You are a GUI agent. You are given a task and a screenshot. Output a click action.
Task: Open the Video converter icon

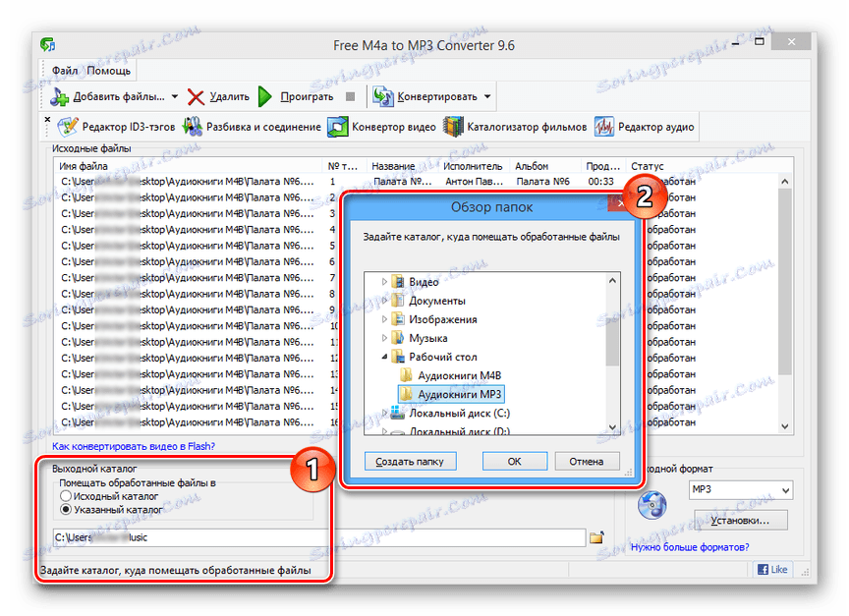(x=338, y=127)
